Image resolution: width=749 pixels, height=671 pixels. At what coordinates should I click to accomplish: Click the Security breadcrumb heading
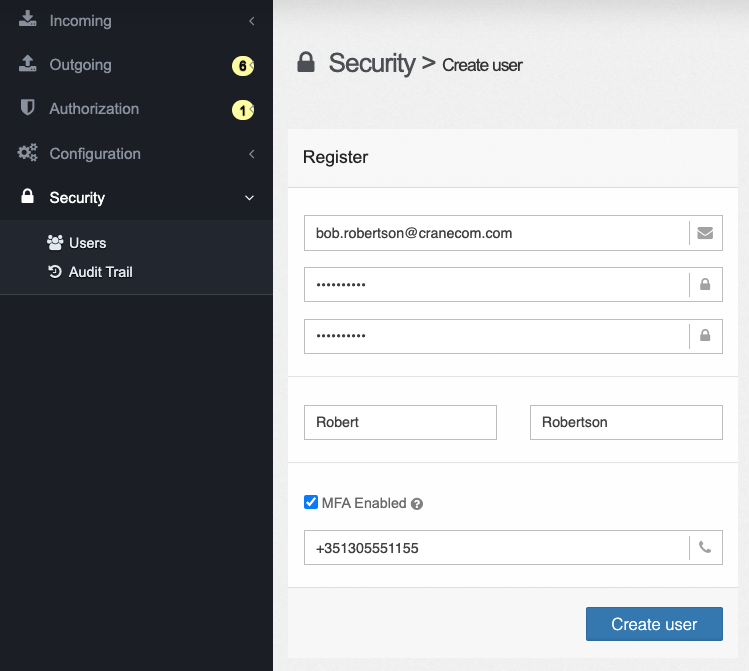click(372, 63)
